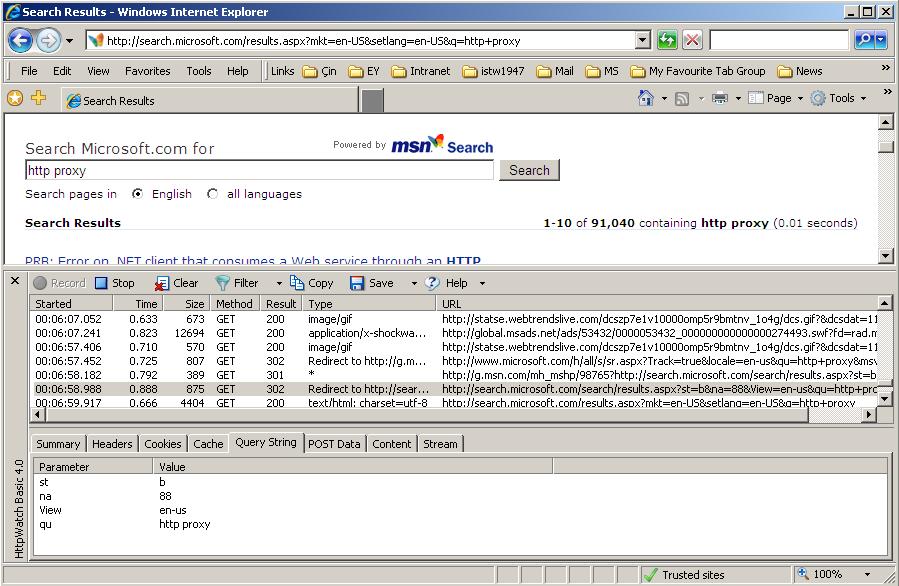Open the File menu

29,71
